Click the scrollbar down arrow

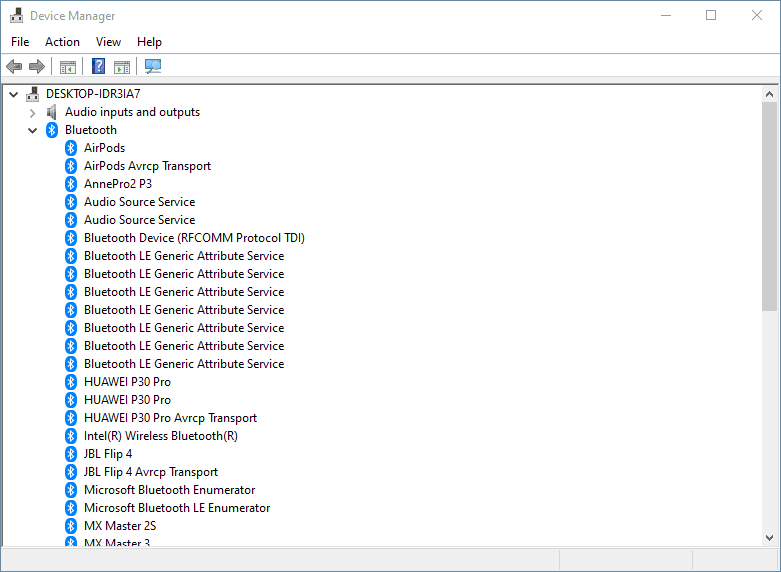click(x=769, y=538)
